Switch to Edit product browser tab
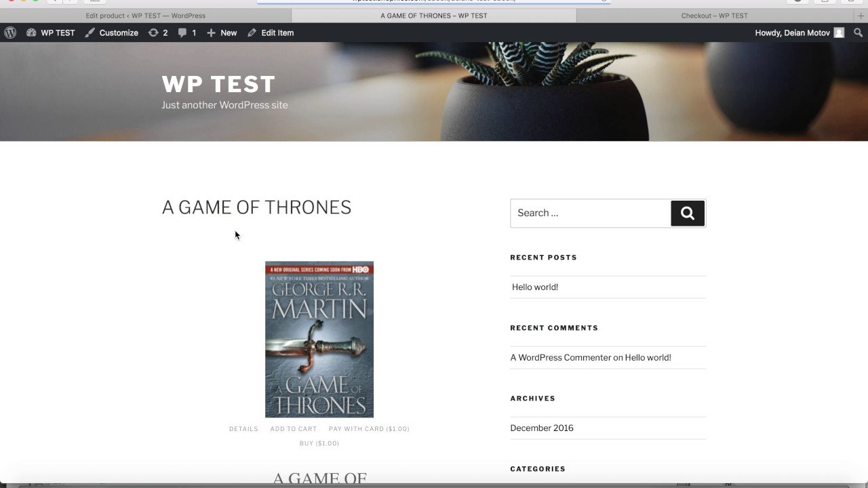This screenshot has height=488, width=868. 146,16
